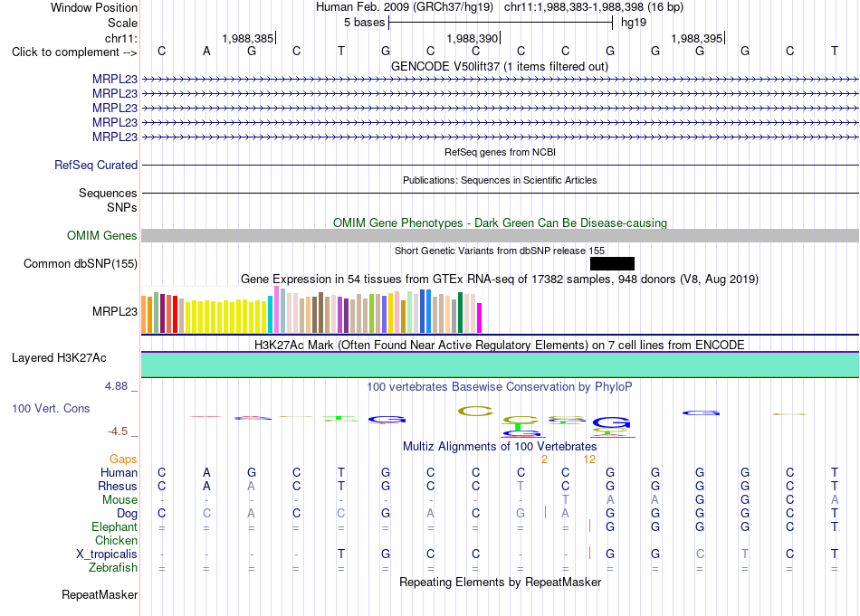Viewport: 860px width, 616px height.
Task: Click the gray OMIM Genes item bar
Action: [x=500, y=236]
